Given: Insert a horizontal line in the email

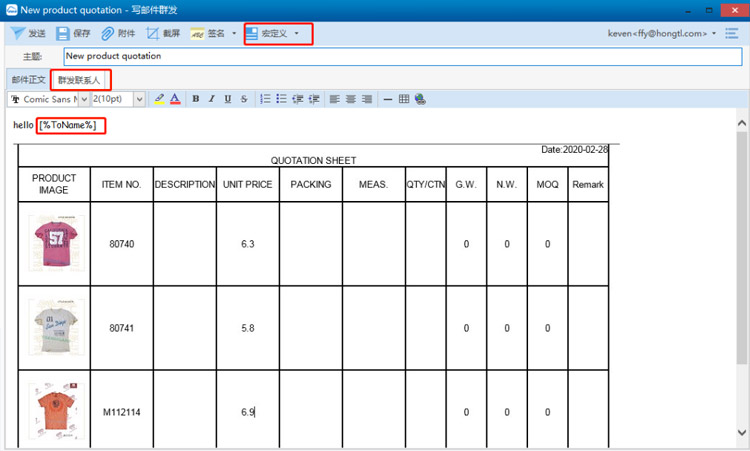Looking at the screenshot, I should click(x=388, y=99).
